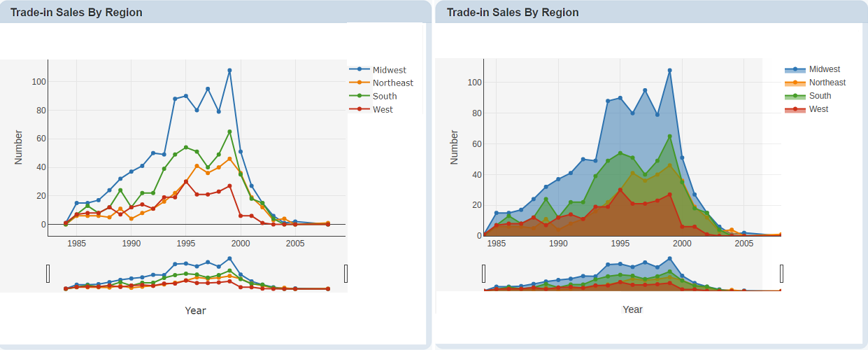Click Northeast legend swatch in the area chart

[x=796, y=83]
